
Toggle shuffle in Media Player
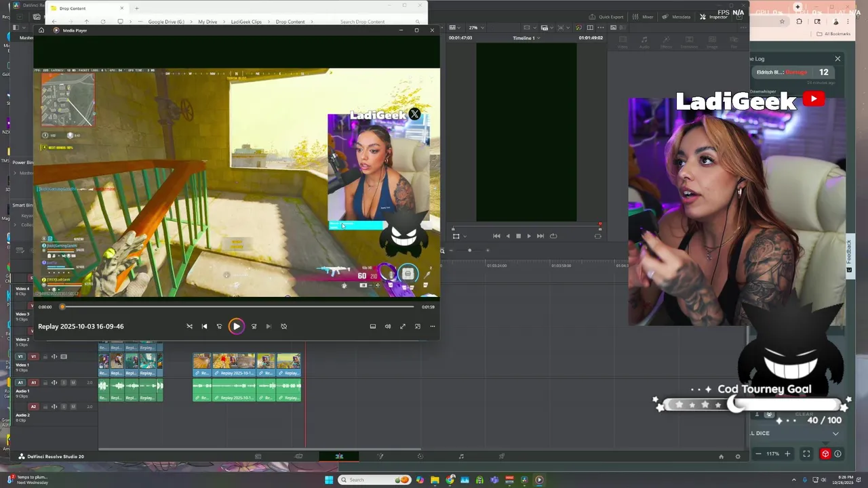click(x=189, y=326)
